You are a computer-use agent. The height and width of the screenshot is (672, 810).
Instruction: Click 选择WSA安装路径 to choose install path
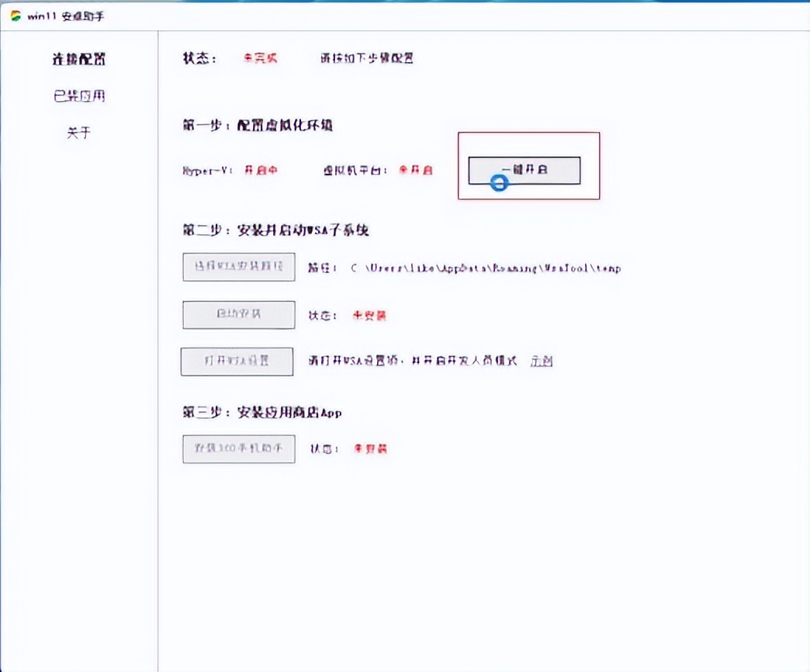pyautogui.click(x=238, y=267)
